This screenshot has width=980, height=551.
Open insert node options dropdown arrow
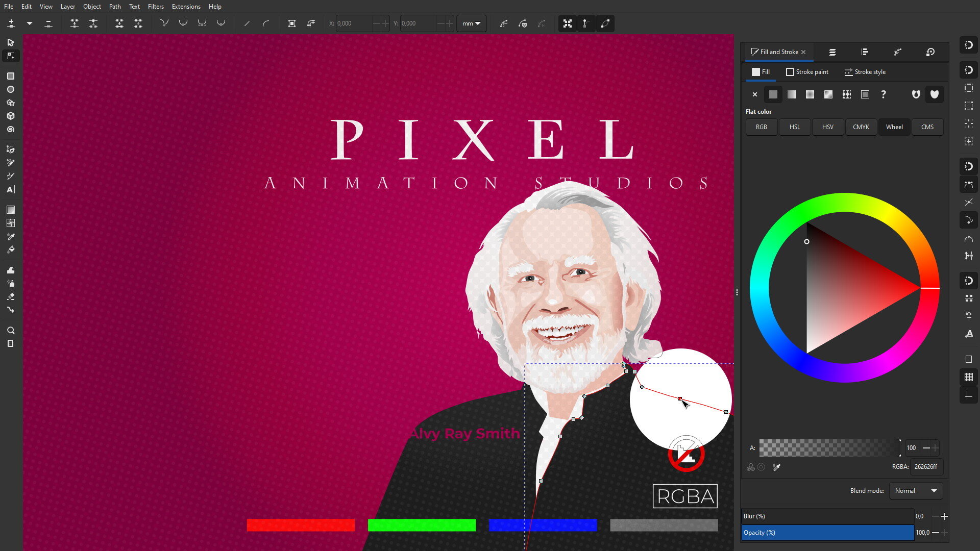(30, 23)
